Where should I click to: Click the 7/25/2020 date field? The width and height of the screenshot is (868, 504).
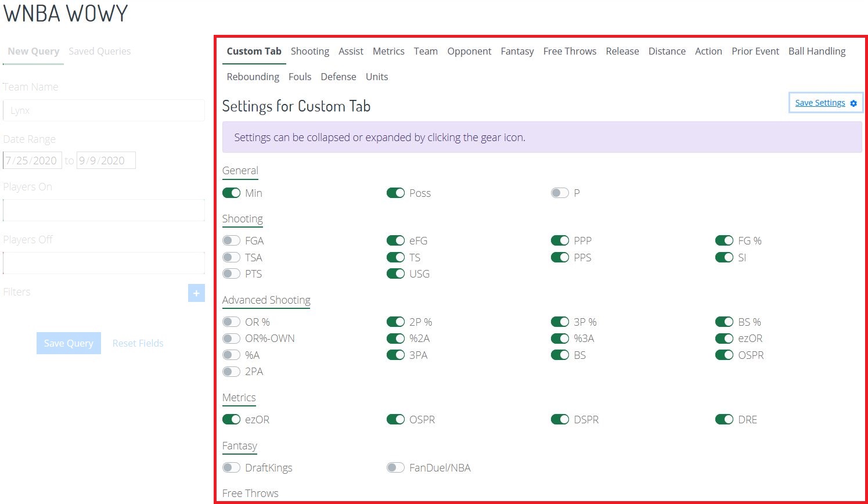32,160
